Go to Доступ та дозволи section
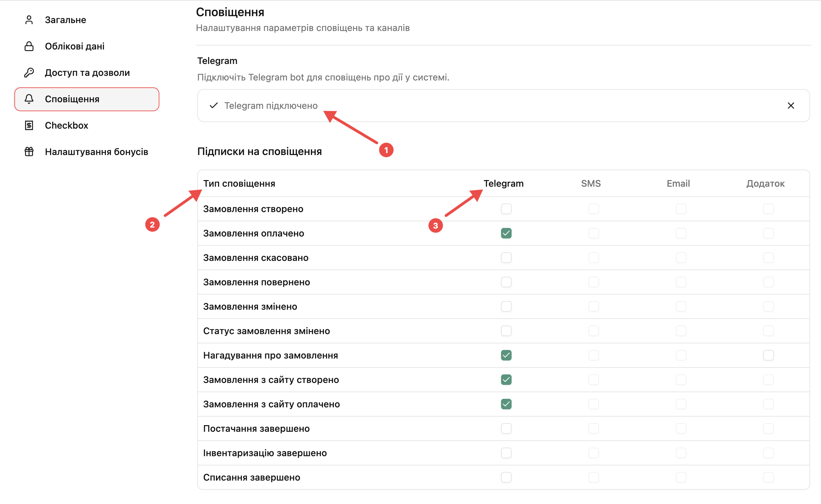This screenshot has width=821, height=504. coord(87,73)
